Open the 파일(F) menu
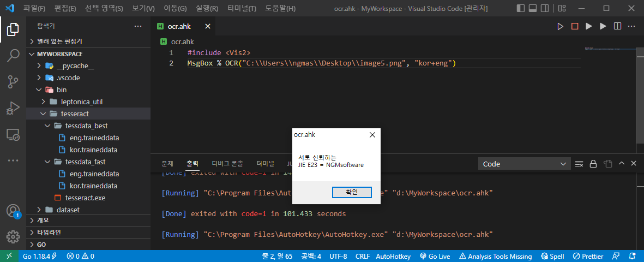644x262 pixels. pyautogui.click(x=34, y=8)
